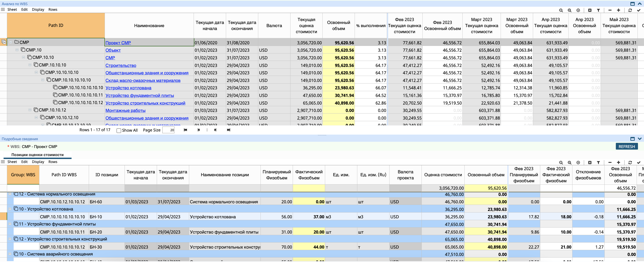Open the Edit menu in the upper grid

pyautogui.click(x=25, y=10)
